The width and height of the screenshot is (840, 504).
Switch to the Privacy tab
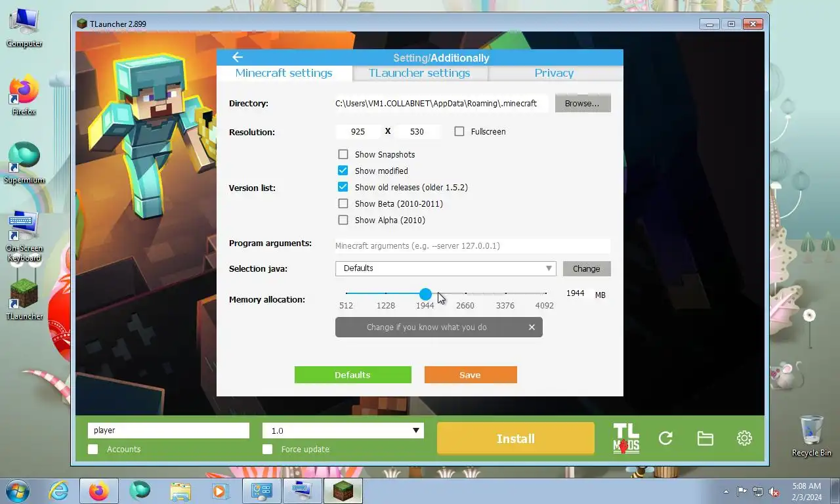[555, 73]
